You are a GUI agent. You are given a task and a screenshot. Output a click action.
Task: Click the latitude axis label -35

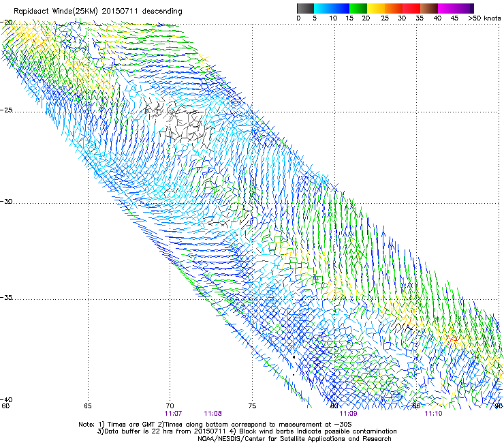coord(6,297)
